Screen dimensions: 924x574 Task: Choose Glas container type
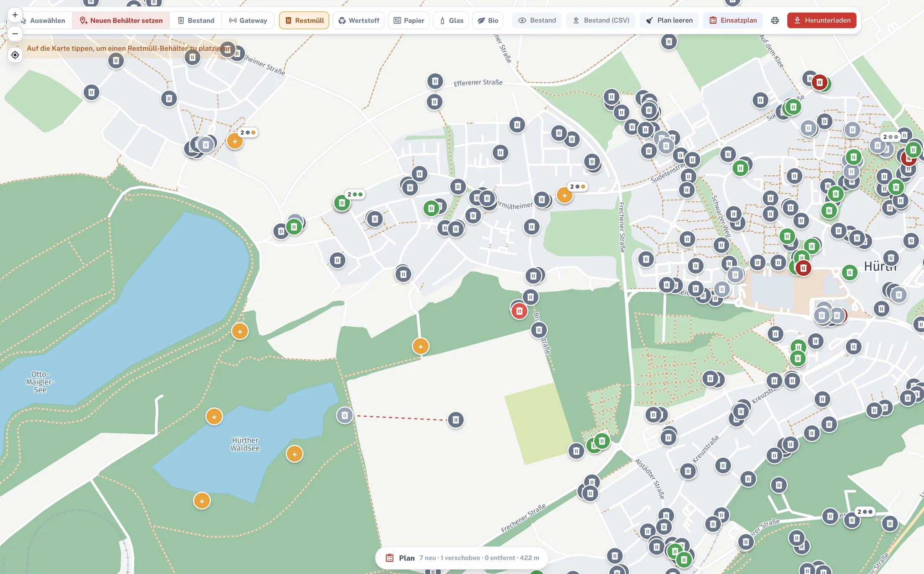click(451, 20)
